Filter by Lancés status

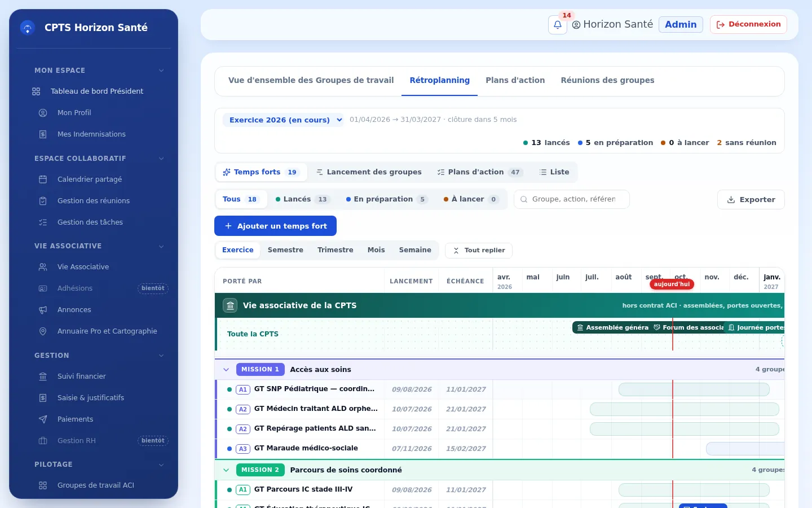click(x=302, y=199)
